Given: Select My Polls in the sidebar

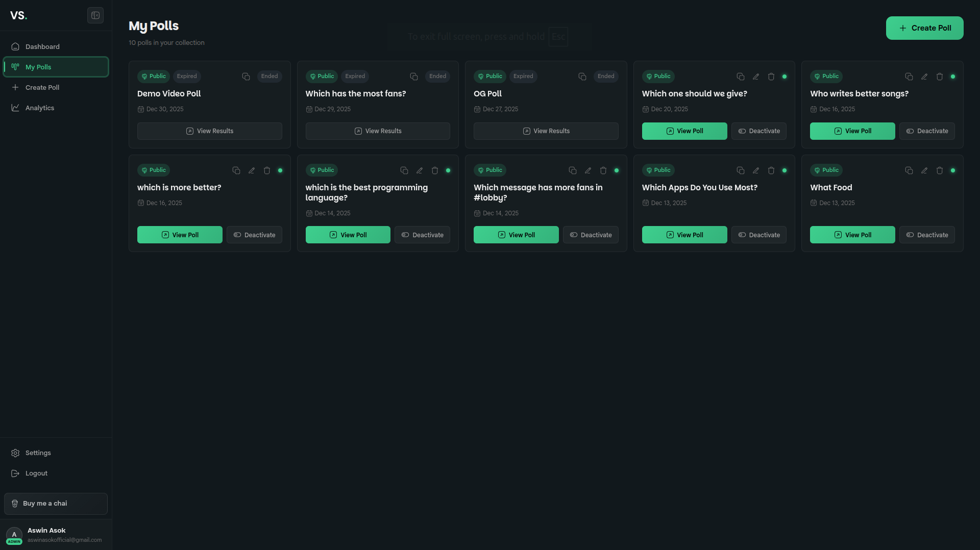Looking at the screenshot, I should coord(56,67).
